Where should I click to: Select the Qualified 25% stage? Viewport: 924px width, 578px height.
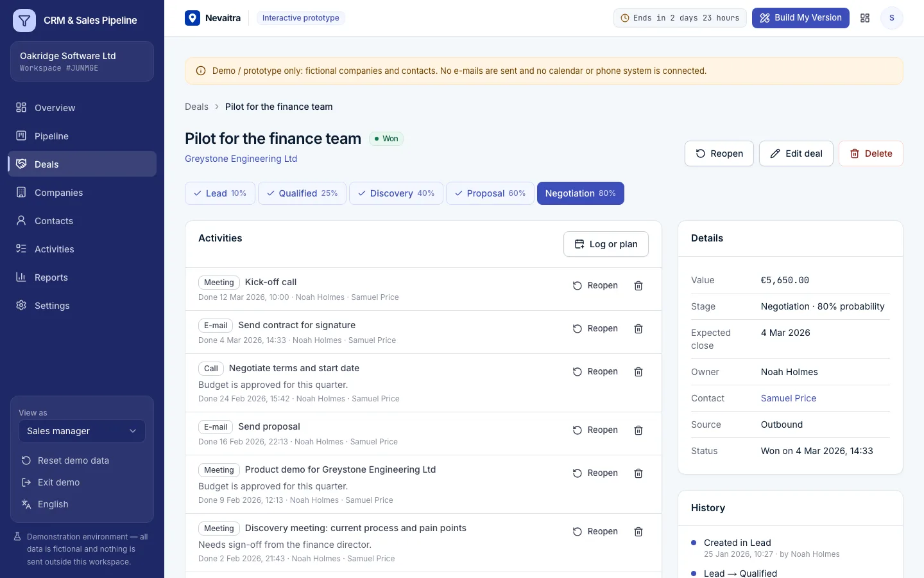tap(302, 193)
